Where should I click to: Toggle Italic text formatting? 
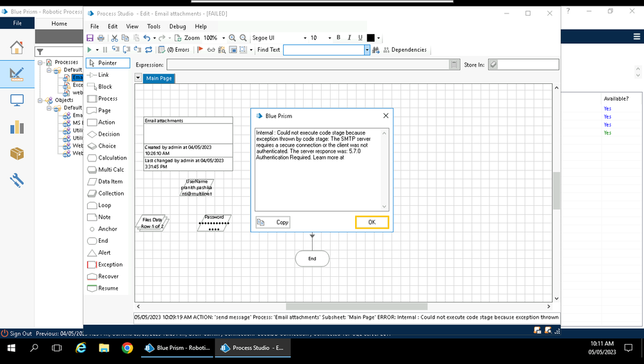349,38
